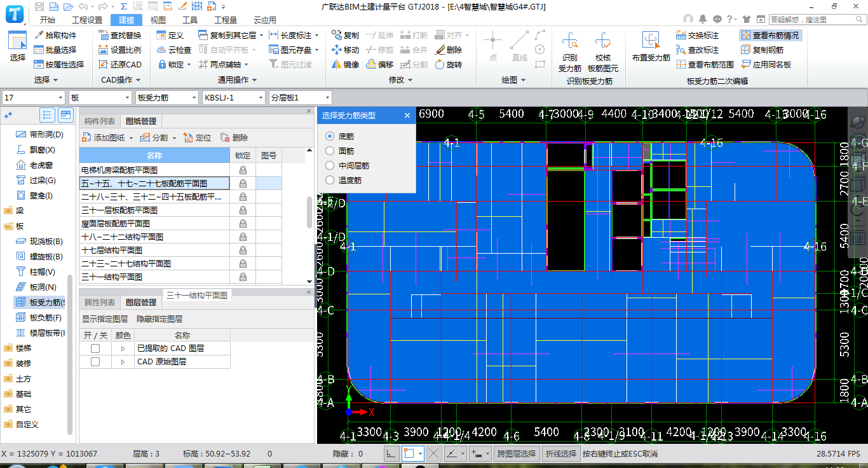Click the 应用同名板 apply same-name slab tool

[766, 64]
